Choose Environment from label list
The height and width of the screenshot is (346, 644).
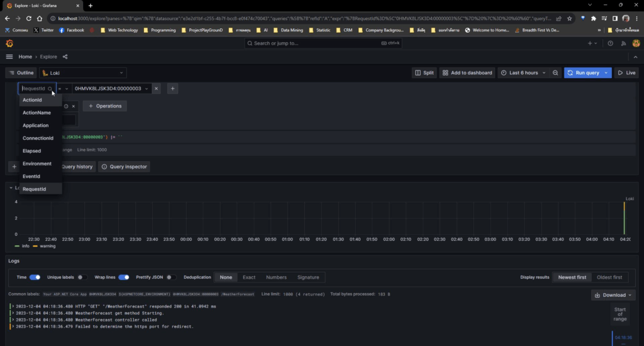coord(41,164)
